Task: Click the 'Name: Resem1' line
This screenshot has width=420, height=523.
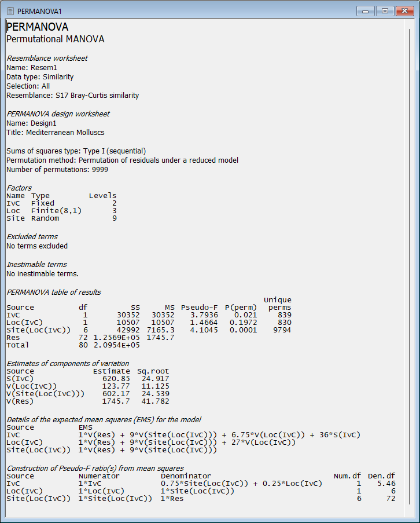Action: pyautogui.click(x=30, y=67)
